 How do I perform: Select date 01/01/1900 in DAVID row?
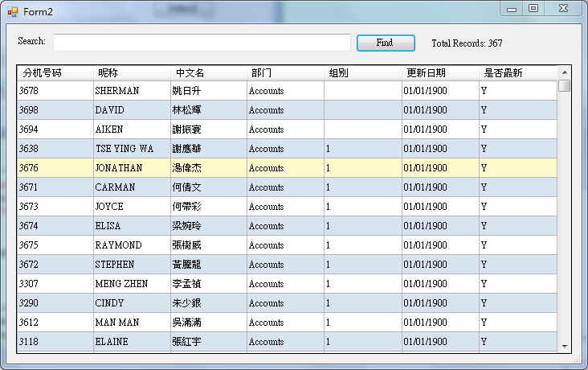(x=440, y=110)
